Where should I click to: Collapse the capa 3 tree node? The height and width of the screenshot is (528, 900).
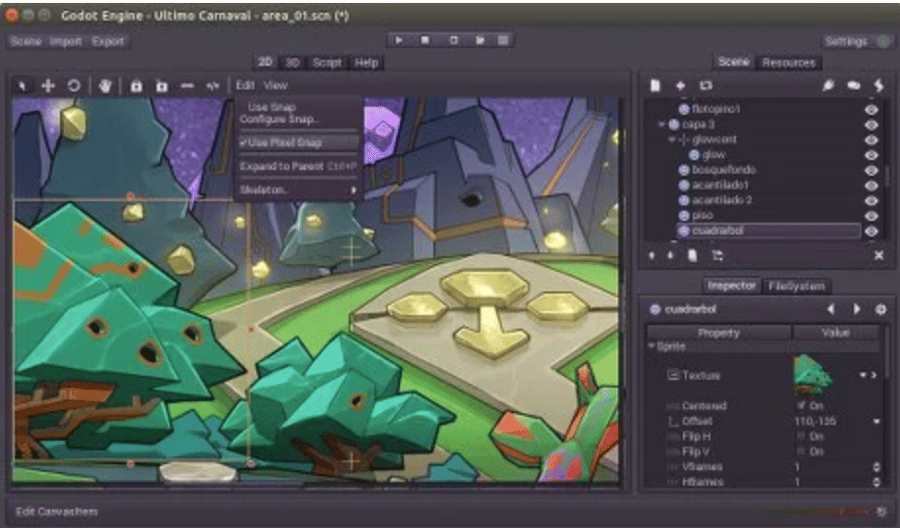coord(661,124)
